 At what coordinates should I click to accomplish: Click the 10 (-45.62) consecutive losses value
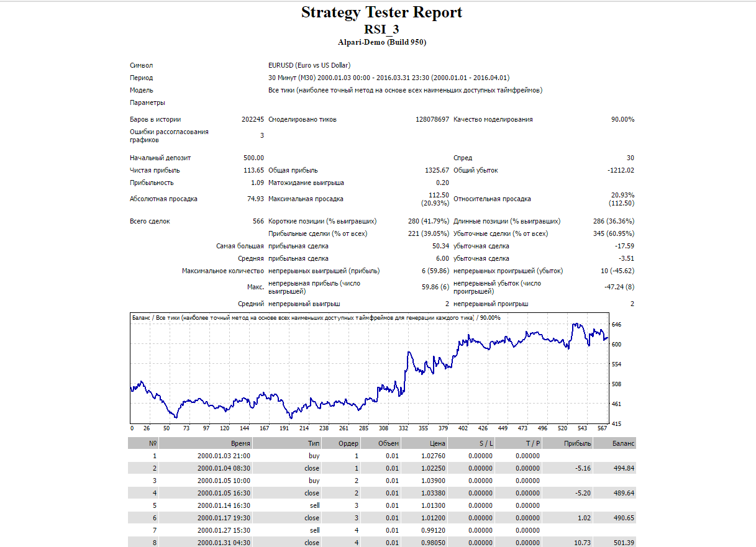617,271
